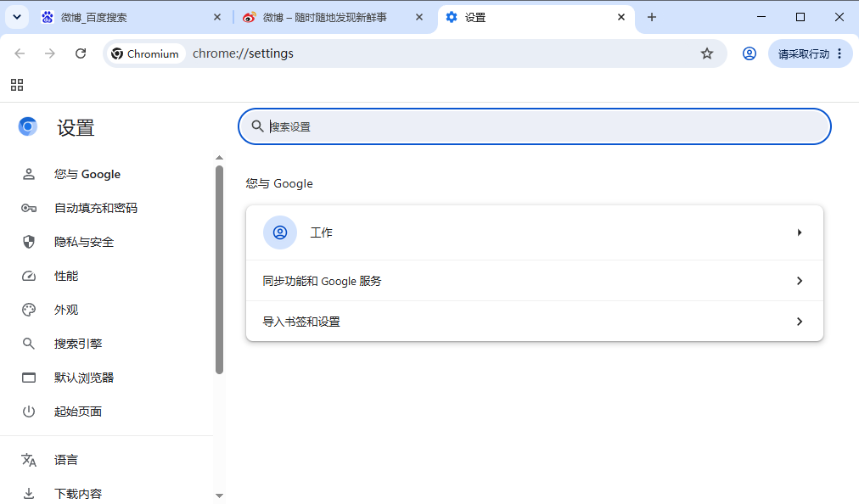Focus the 搜索设置 search field
Image resolution: width=859 pixels, height=504 pixels.
point(535,126)
